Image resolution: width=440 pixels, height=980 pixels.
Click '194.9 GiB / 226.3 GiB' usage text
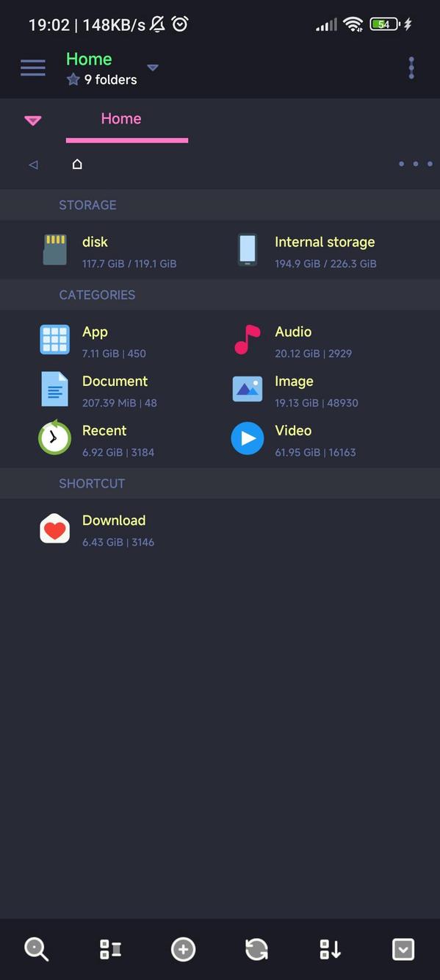[x=325, y=263]
